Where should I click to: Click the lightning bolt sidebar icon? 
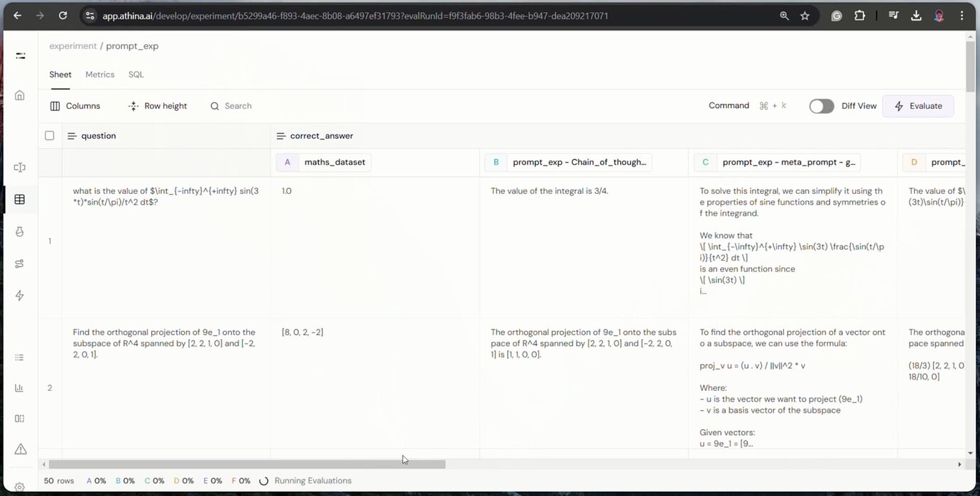click(20, 296)
